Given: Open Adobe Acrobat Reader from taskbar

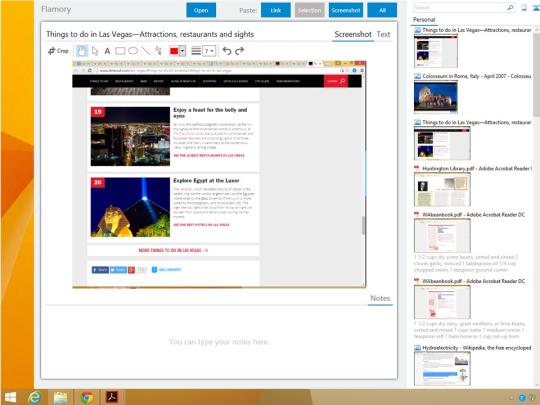Looking at the screenshot, I should coord(112,397).
